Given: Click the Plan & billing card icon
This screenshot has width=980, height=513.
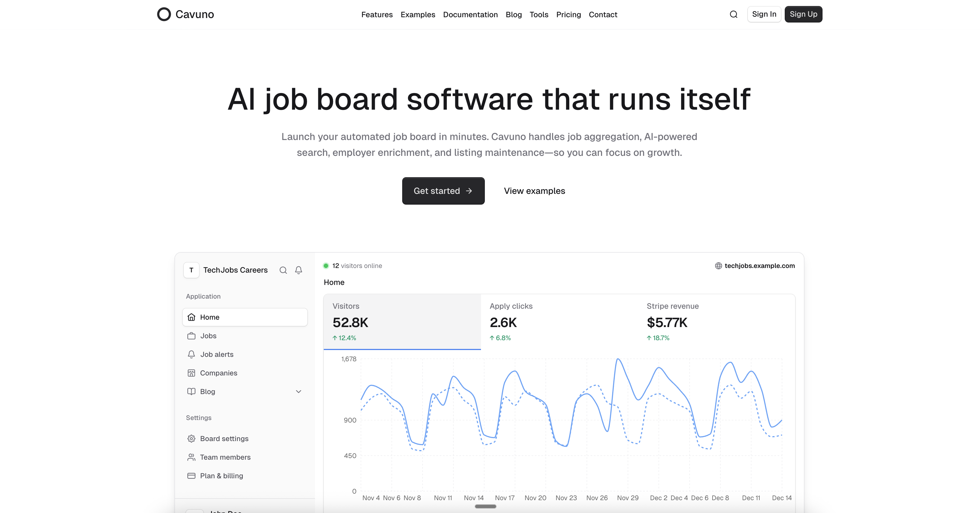Looking at the screenshot, I should pyautogui.click(x=191, y=476).
